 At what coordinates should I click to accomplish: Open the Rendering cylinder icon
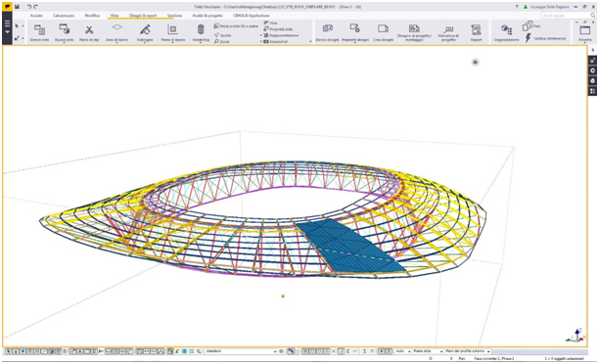coord(201,29)
